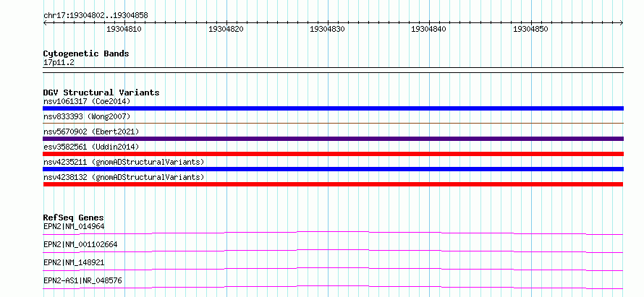644x297 pixels.
Task: Open transcript EPN2|NM_148921
Action: 74,262
